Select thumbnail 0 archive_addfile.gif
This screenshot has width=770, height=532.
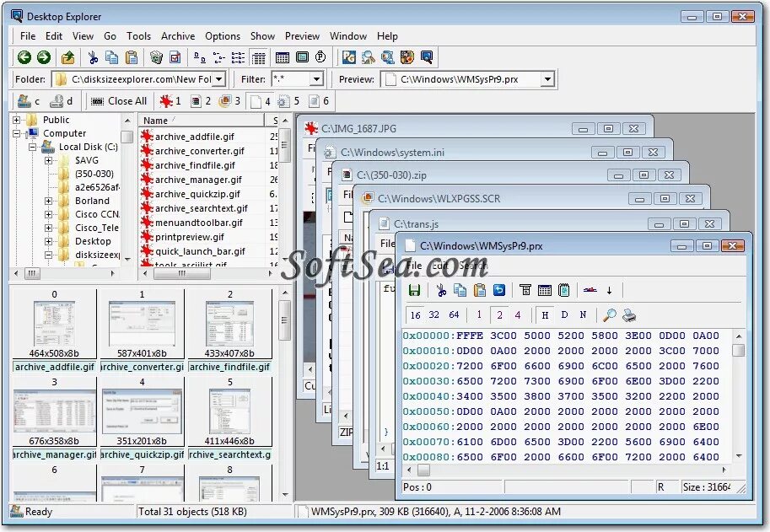coord(54,330)
